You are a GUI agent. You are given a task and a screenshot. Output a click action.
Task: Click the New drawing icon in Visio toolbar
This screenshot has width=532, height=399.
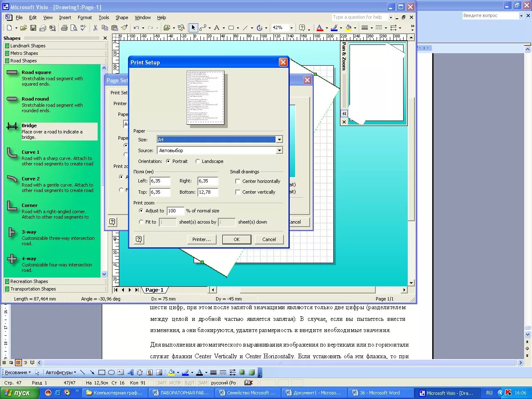point(9,28)
